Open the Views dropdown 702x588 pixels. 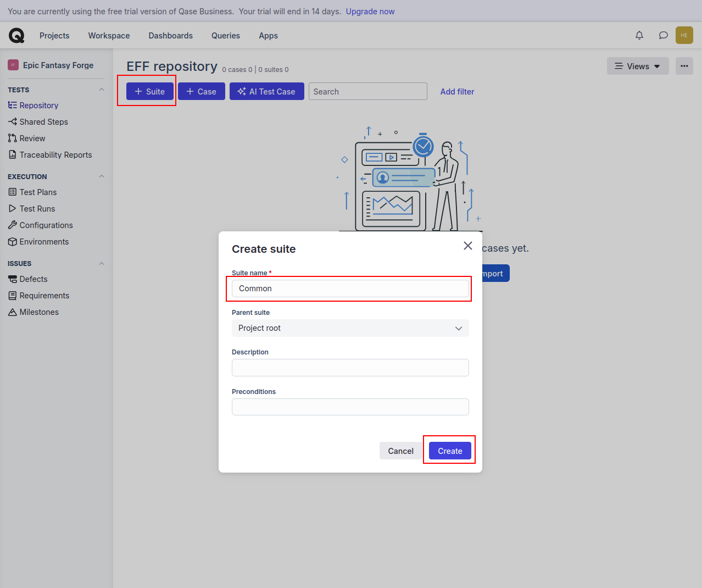tap(638, 66)
